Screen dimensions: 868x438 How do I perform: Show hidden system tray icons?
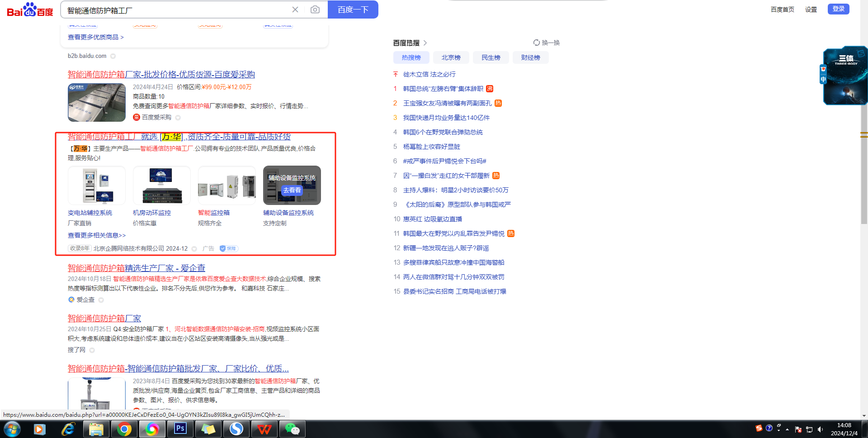click(787, 429)
